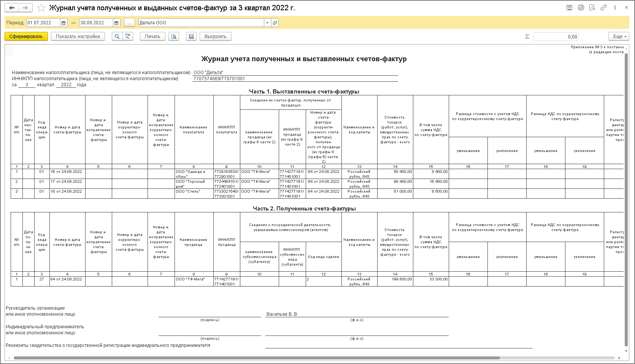Image resolution: width=635 pixels, height=364 pixels.
Task: Select Часть 2 invoice cell 84 от 24.08.2022
Action: pos(67,282)
